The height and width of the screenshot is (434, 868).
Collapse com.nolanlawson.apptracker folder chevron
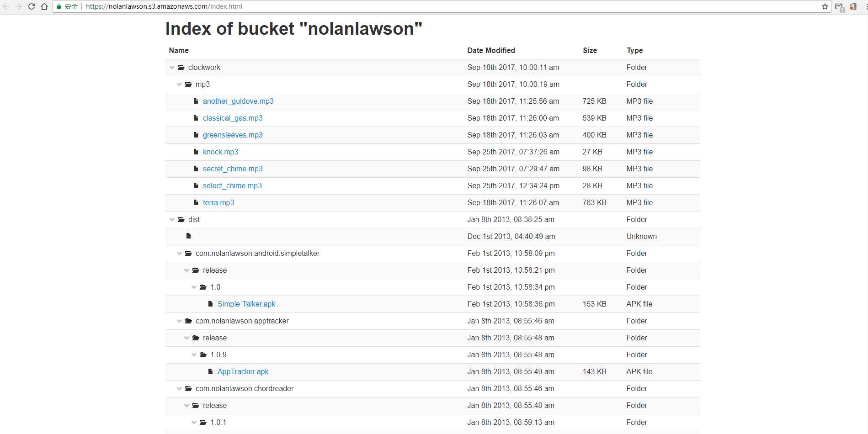point(180,321)
